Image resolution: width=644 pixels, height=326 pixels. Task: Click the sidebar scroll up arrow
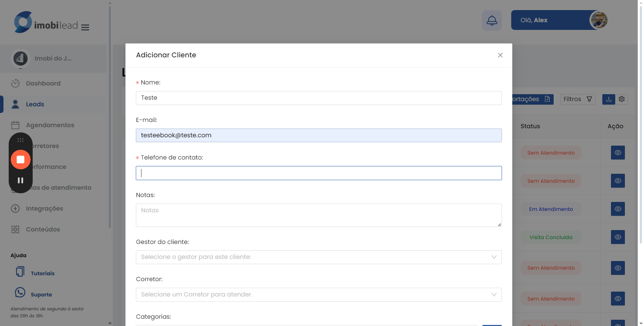point(110,3)
